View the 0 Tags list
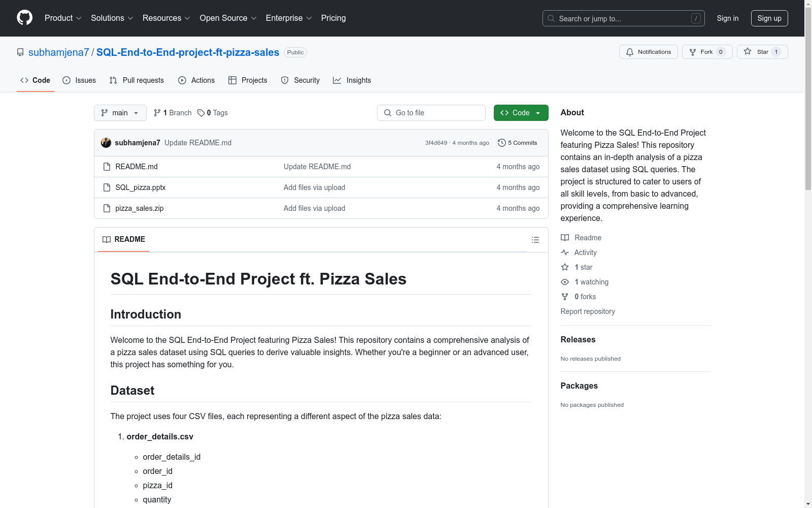This screenshot has width=812, height=508. click(x=213, y=113)
